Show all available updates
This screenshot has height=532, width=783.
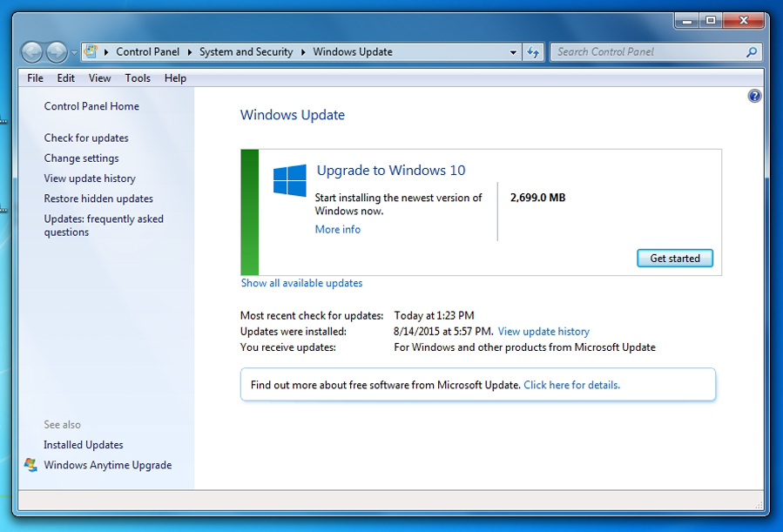pos(301,283)
